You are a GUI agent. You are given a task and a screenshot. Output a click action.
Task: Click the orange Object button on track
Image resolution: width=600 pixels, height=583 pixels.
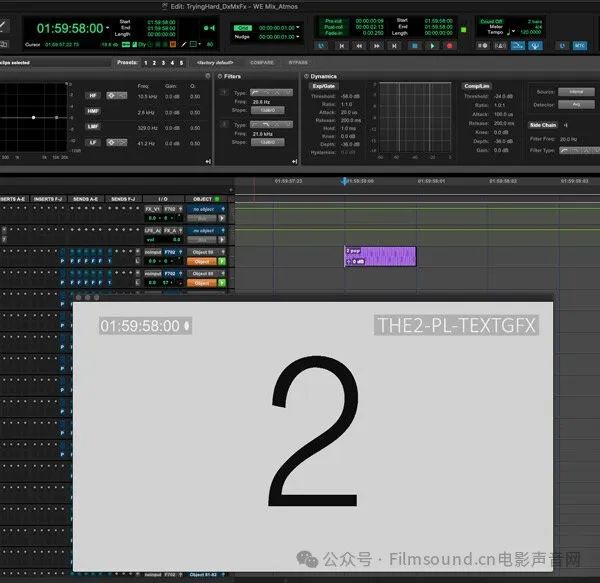point(202,262)
